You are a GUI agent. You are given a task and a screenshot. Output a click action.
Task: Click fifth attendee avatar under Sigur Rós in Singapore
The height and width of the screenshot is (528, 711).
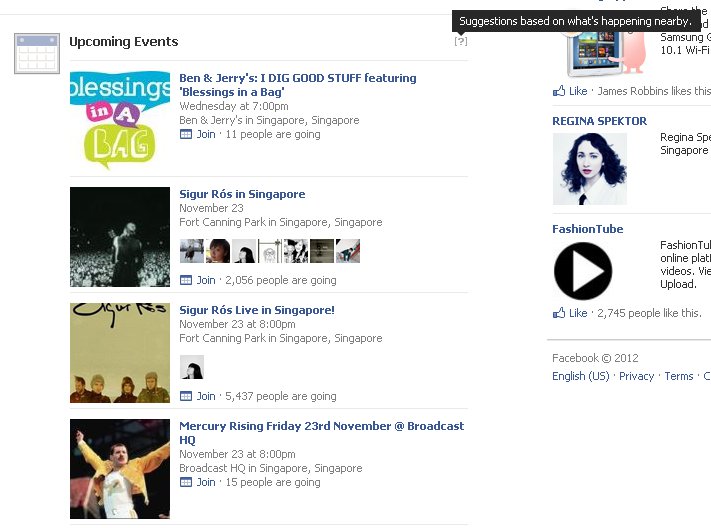pos(296,251)
